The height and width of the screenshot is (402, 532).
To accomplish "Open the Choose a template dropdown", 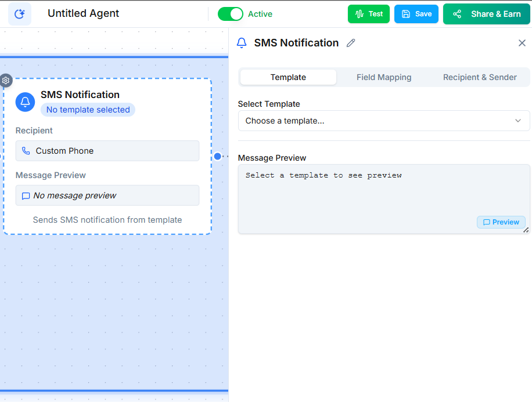I will [383, 121].
